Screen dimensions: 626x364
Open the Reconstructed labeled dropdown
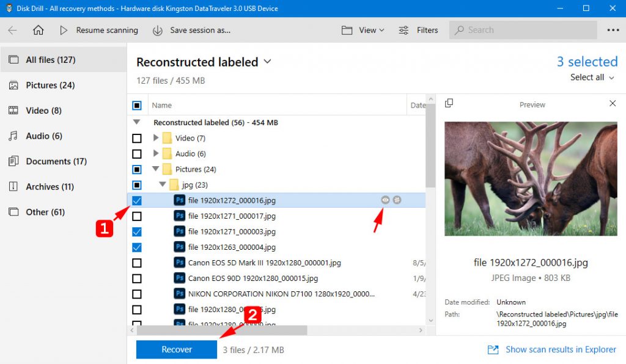pyautogui.click(x=268, y=62)
